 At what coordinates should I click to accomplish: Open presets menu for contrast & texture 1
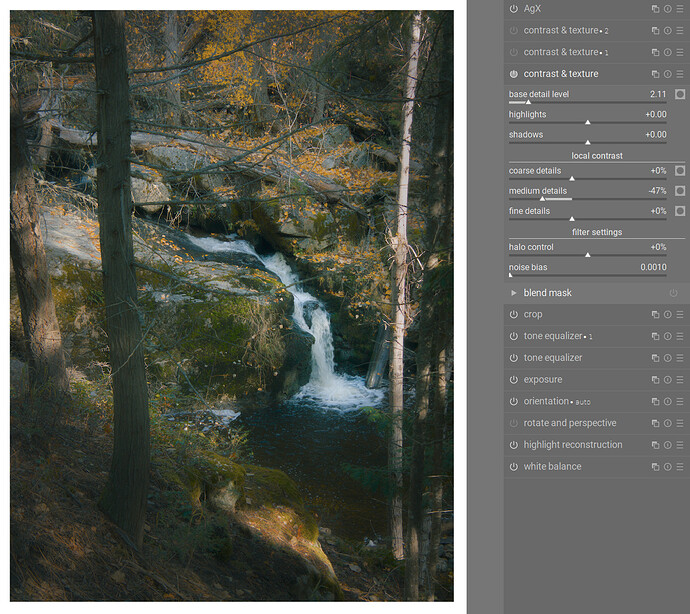click(680, 52)
